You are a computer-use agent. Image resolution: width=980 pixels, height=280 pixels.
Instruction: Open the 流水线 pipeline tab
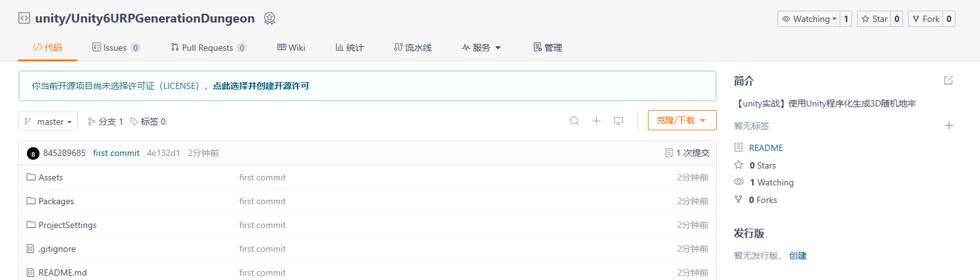(413, 48)
